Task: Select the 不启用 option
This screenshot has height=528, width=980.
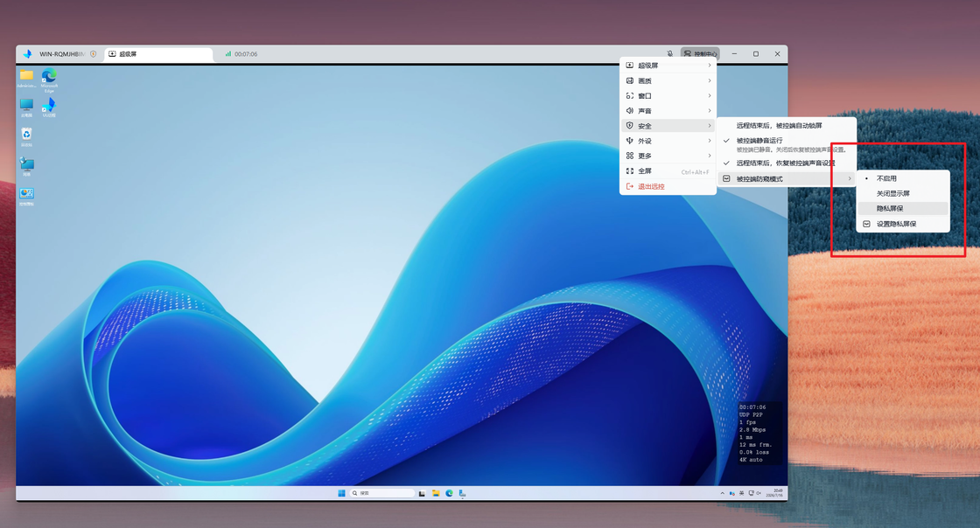Action: [x=903, y=178]
